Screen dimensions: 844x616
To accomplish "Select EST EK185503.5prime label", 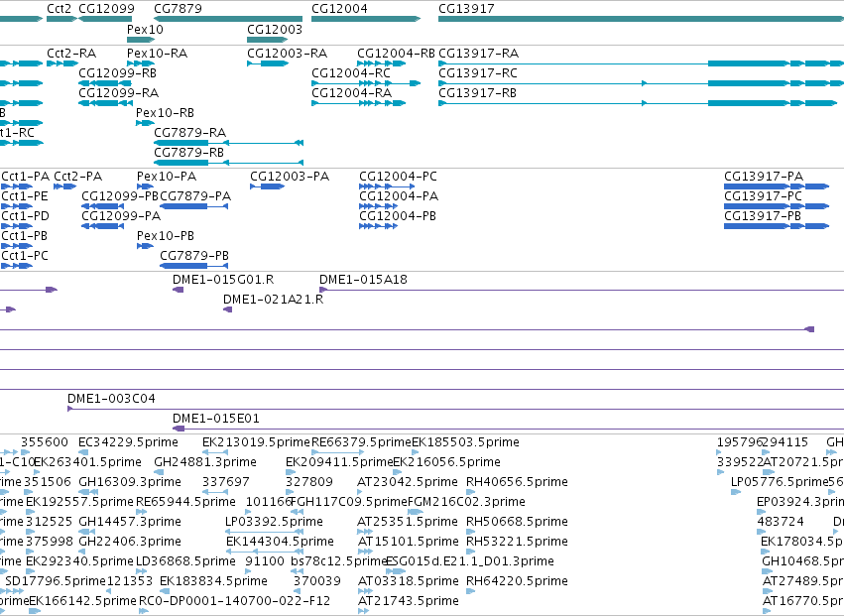I will [465, 442].
